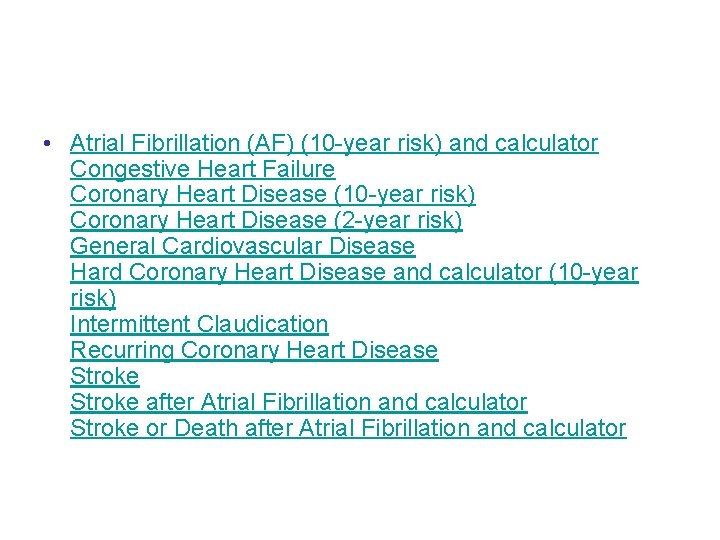Viewport: 720px width, 540px height.
Task: Follow the Recurring Coronary Heart Disease link
Action: click(254, 350)
